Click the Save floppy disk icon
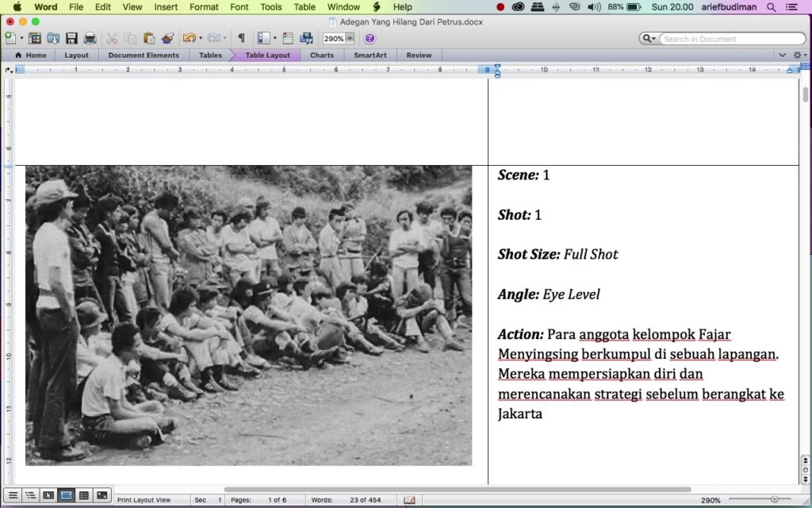This screenshot has height=508, width=812. (x=71, y=38)
